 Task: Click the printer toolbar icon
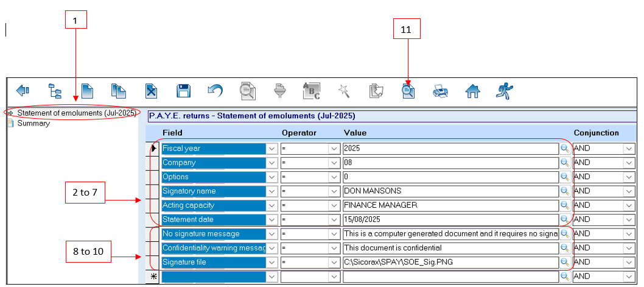(440, 91)
